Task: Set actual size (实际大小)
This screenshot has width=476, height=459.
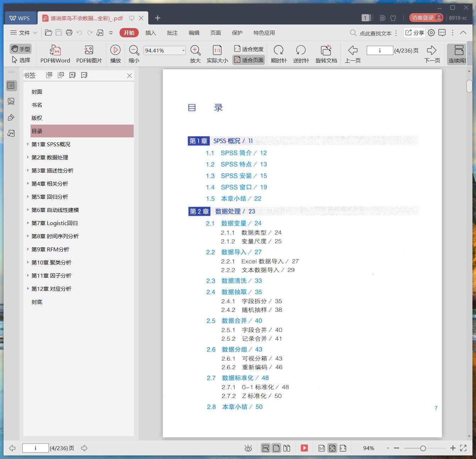Action: click(217, 54)
